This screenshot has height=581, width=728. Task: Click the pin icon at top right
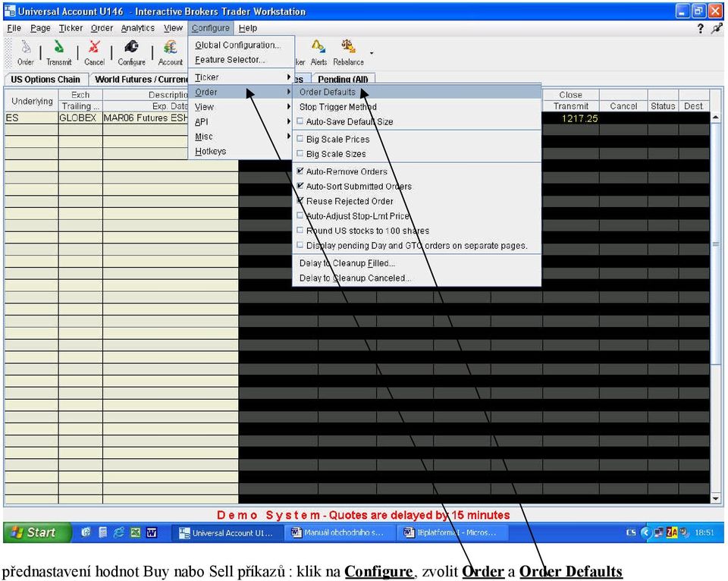(x=717, y=29)
